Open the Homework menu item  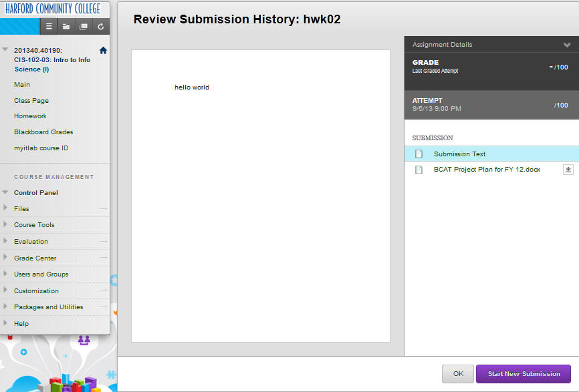(x=30, y=116)
